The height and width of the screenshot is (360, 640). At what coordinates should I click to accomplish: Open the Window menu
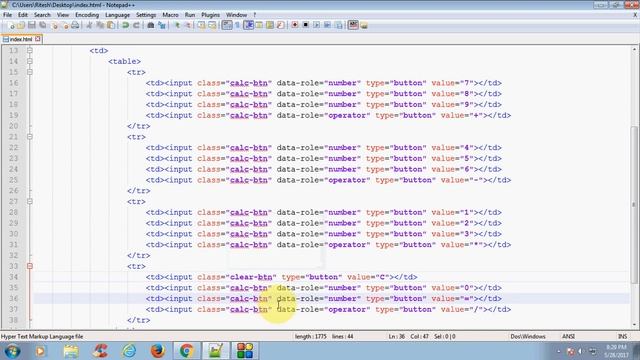point(236,15)
